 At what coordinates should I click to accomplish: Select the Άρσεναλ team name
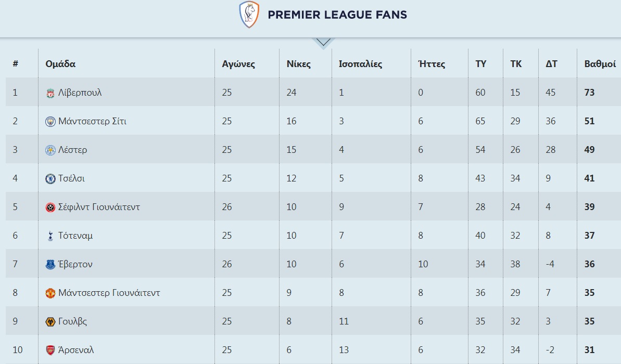point(76,350)
